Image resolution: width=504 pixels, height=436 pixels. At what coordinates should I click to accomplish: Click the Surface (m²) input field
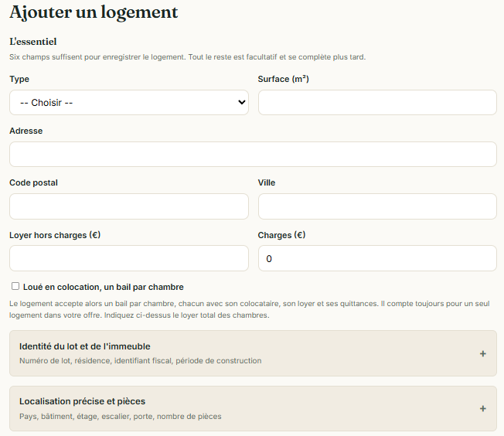click(x=377, y=103)
